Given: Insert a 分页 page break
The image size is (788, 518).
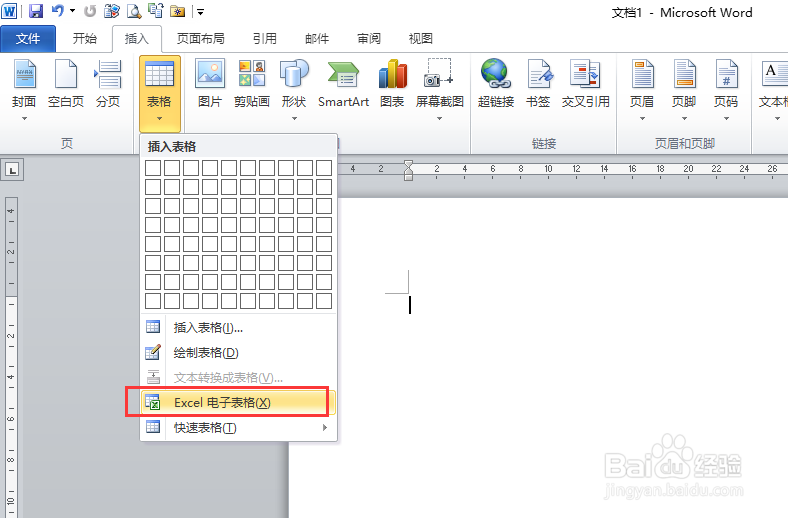Looking at the screenshot, I should (108, 83).
